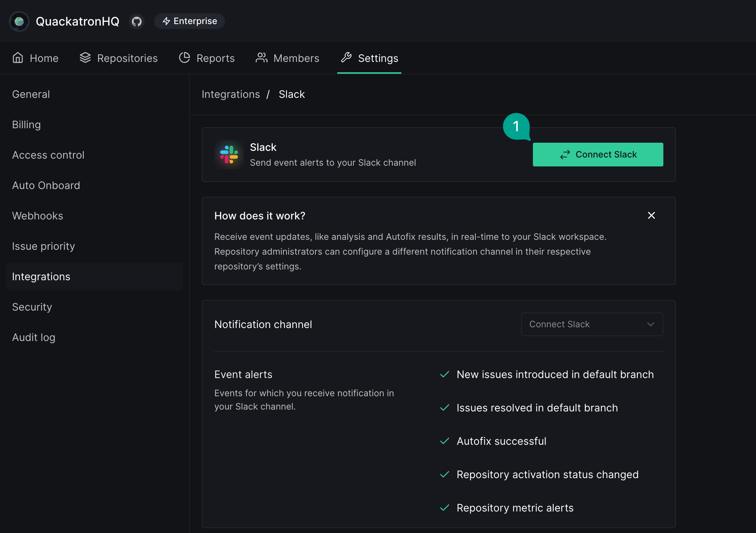Dismiss the How does it work panel

[651, 215]
